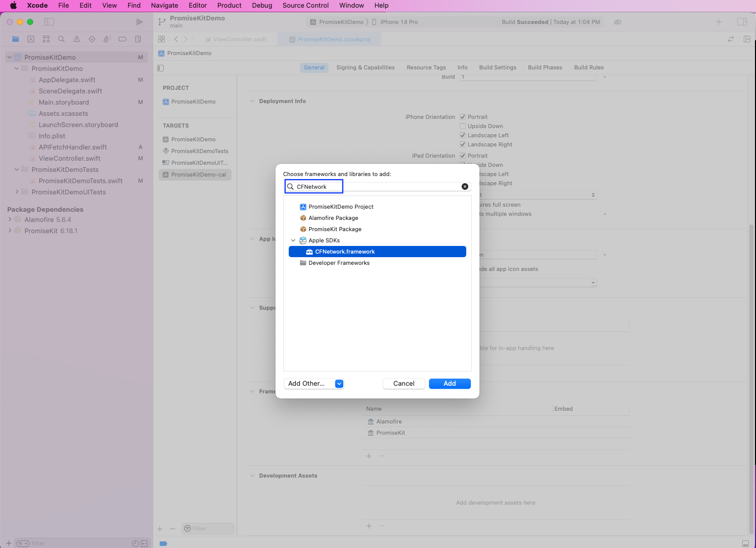Open the Find navigator magnifier icon
The height and width of the screenshot is (548, 756).
61,39
